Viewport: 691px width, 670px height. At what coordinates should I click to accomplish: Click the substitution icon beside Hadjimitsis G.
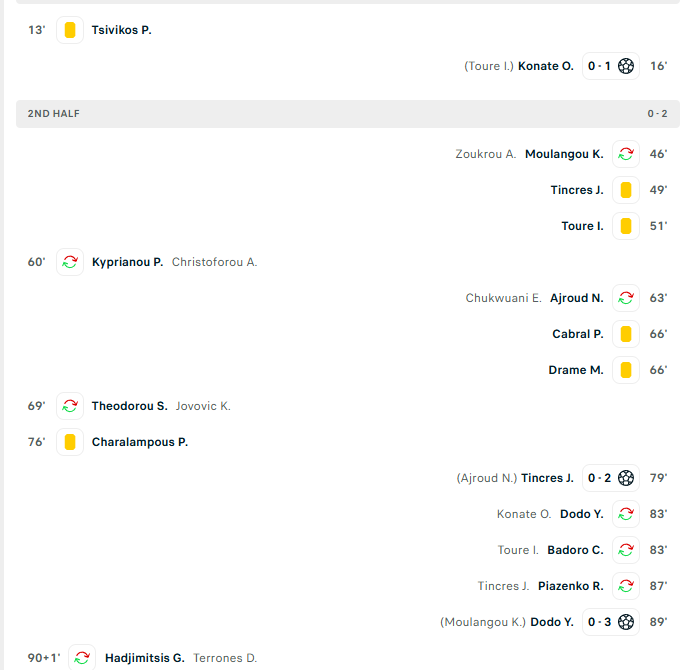coord(83,658)
